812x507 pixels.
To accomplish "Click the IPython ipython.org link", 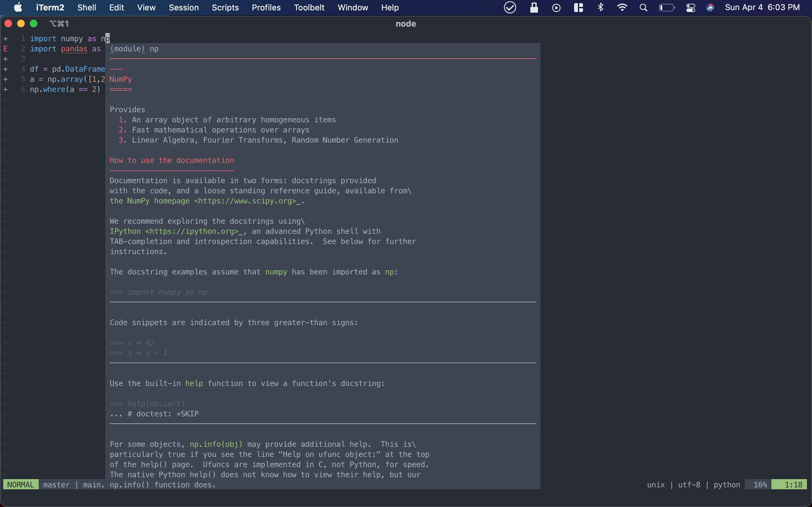I will click(192, 231).
